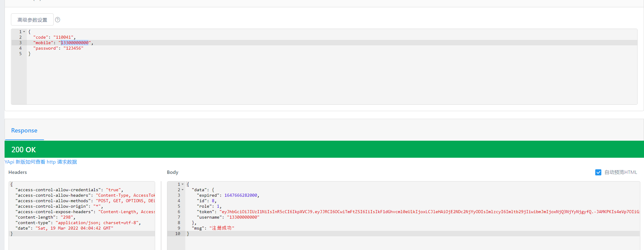Select the token string in response body
Screen dimensions: 644x250
430,212
